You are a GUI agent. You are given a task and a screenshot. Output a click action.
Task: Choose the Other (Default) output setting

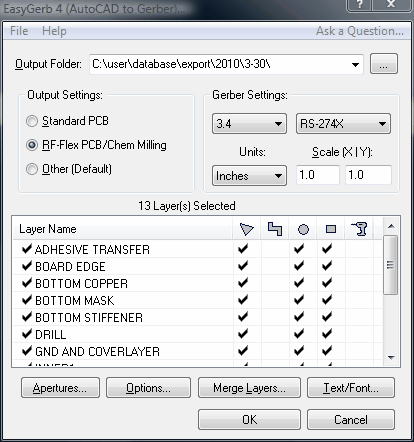coord(32,169)
